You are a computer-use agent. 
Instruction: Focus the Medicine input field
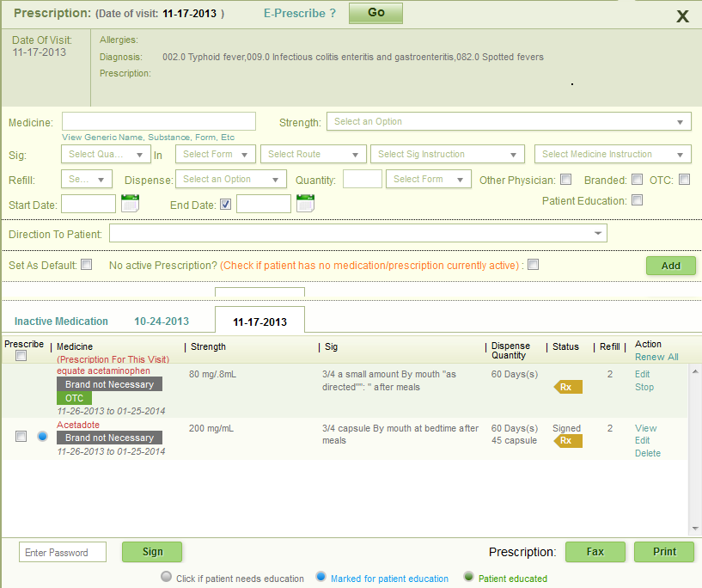tap(159, 121)
